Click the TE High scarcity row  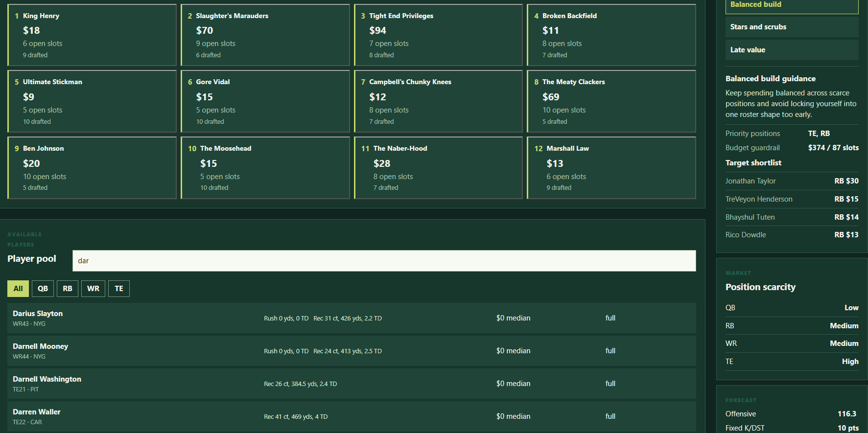pos(792,362)
